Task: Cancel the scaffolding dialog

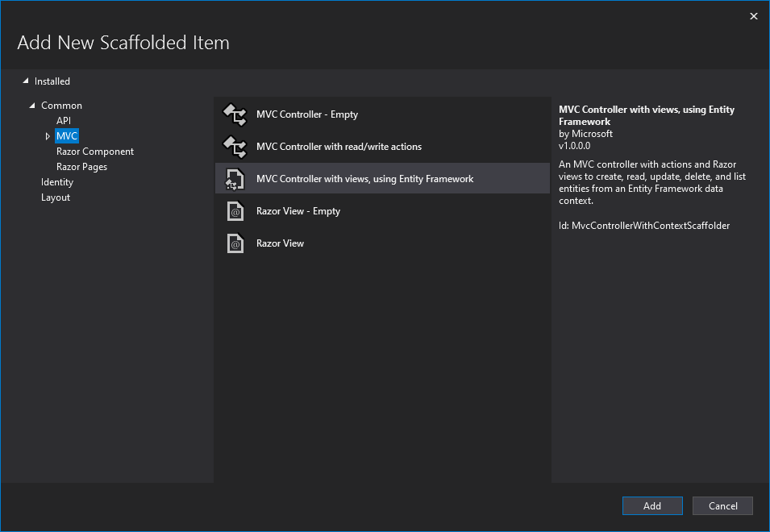Action: [722, 505]
